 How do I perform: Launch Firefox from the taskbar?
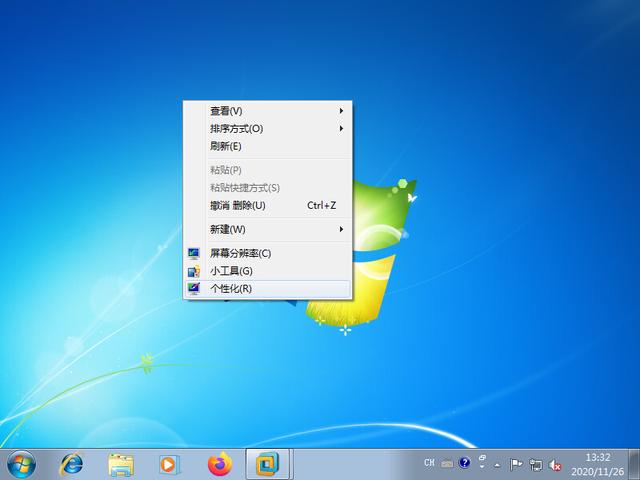pos(220,464)
